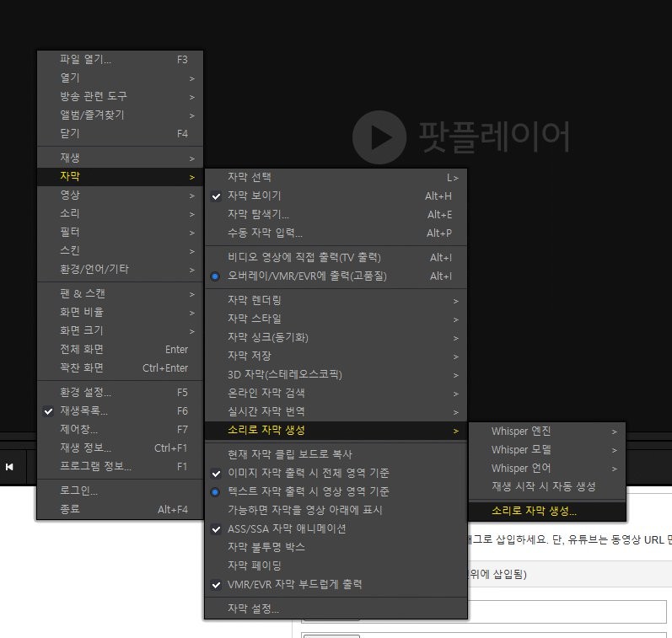Expand the 영상 submenu

click(120, 195)
